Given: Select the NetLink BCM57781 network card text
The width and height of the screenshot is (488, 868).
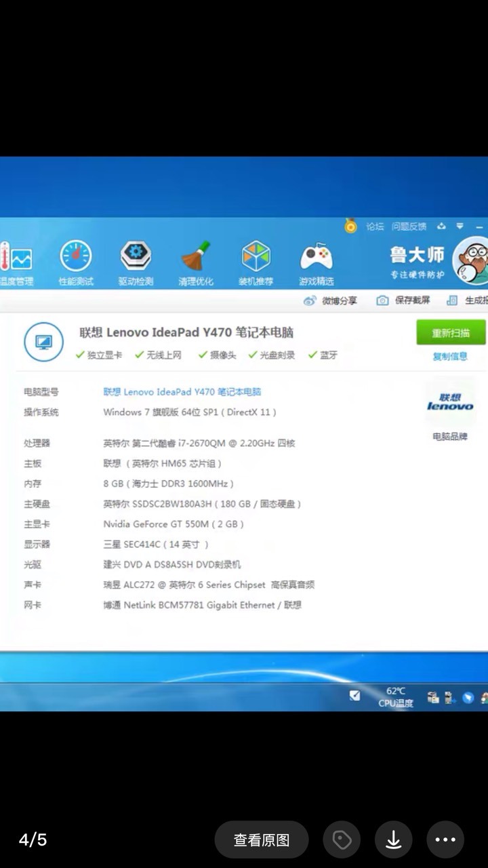Looking at the screenshot, I should (203, 605).
